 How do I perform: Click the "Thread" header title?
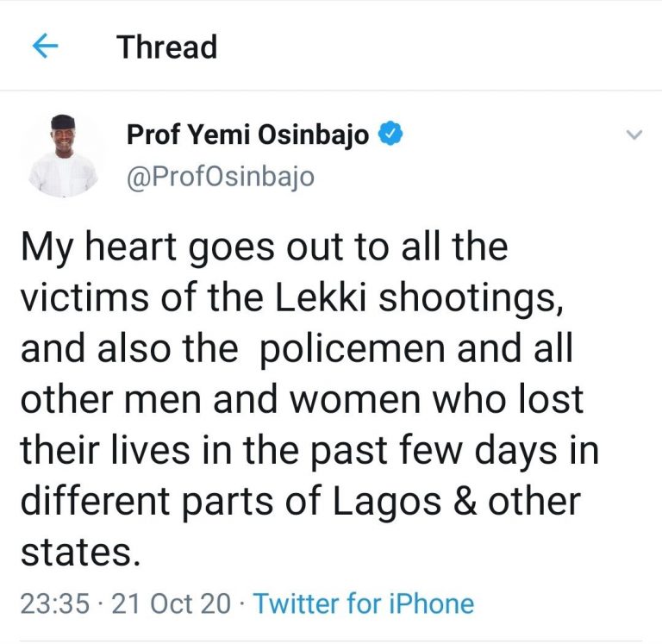point(167,47)
